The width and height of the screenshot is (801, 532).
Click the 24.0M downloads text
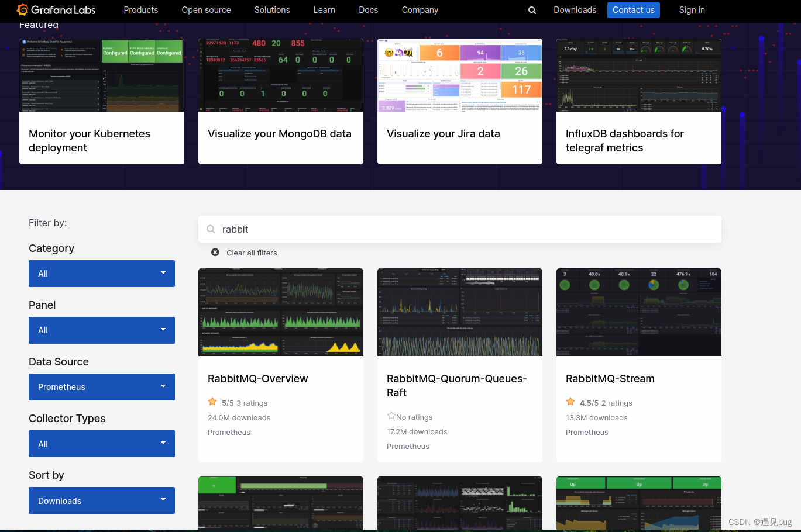(x=239, y=418)
